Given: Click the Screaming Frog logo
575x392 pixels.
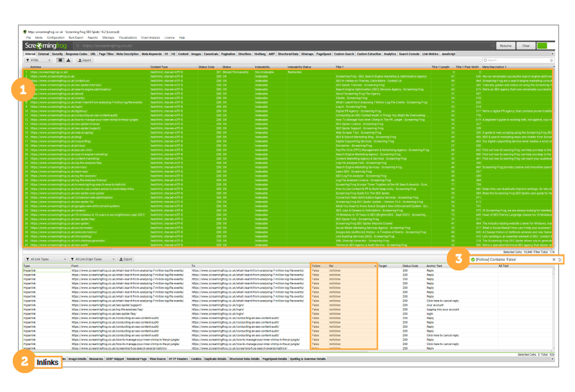Looking at the screenshot, I should (45, 46).
